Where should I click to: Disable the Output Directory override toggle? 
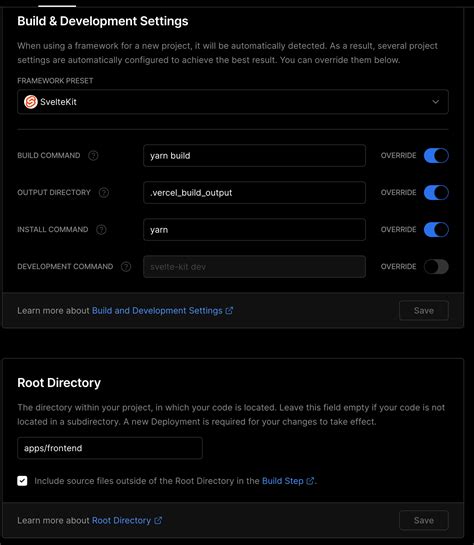[436, 193]
